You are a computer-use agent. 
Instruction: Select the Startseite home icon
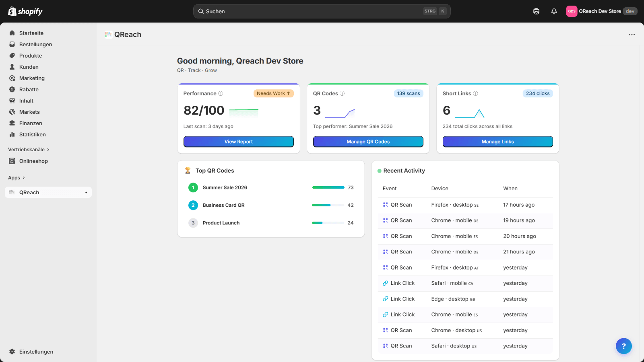(x=12, y=33)
